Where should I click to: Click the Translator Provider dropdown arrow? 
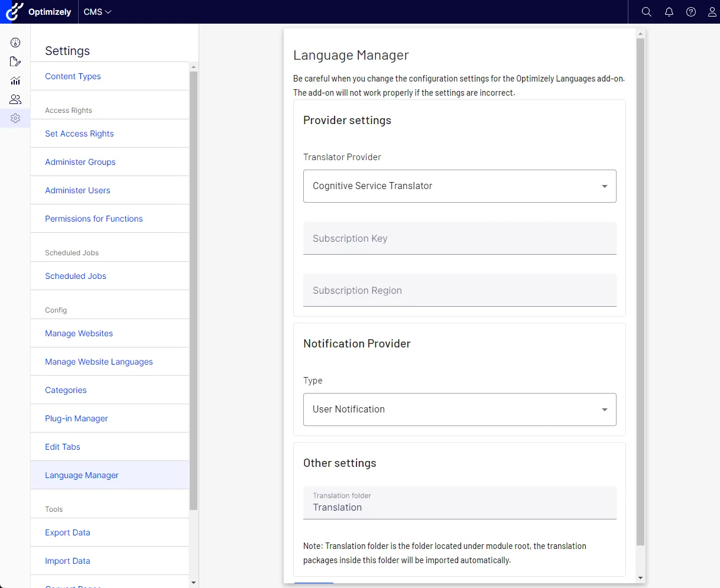point(605,186)
